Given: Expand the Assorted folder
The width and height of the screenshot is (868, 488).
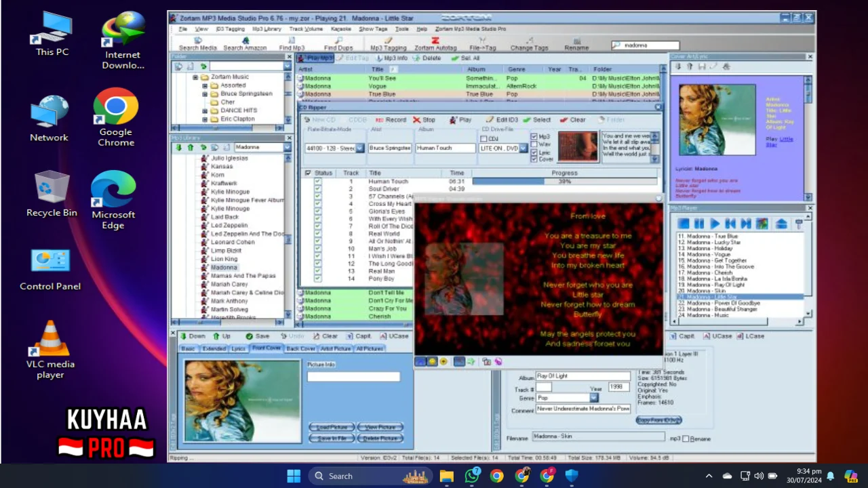Looking at the screenshot, I should (204, 85).
